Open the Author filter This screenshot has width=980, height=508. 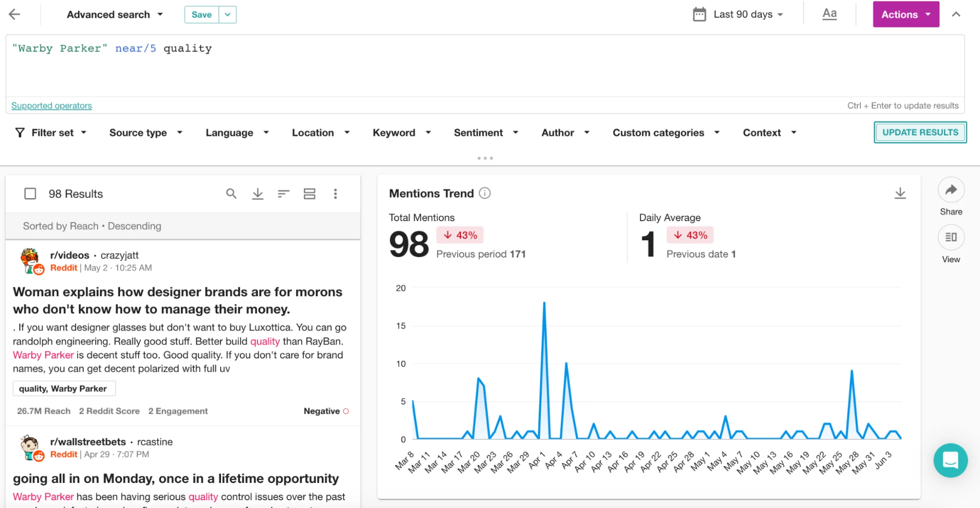[565, 132]
